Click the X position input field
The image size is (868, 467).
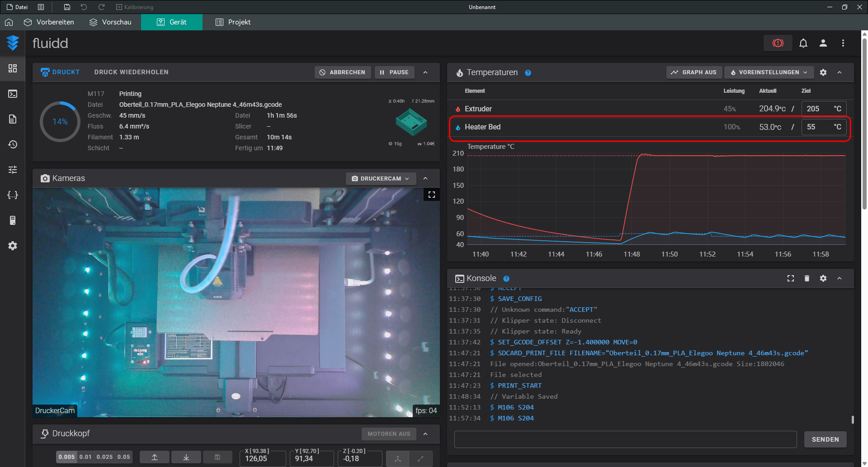pyautogui.click(x=263, y=458)
